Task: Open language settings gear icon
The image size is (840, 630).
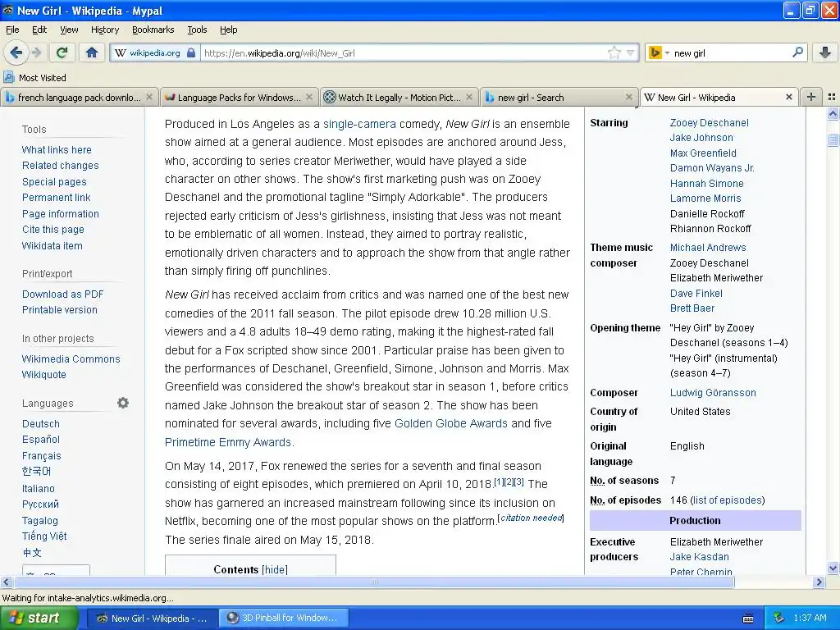Action: pos(123,402)
